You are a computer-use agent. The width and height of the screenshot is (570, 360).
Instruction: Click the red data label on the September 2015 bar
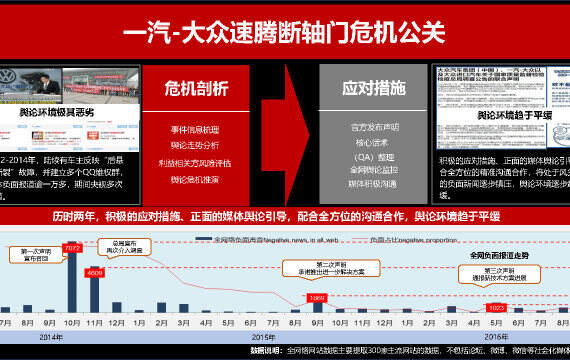point(317,298)
